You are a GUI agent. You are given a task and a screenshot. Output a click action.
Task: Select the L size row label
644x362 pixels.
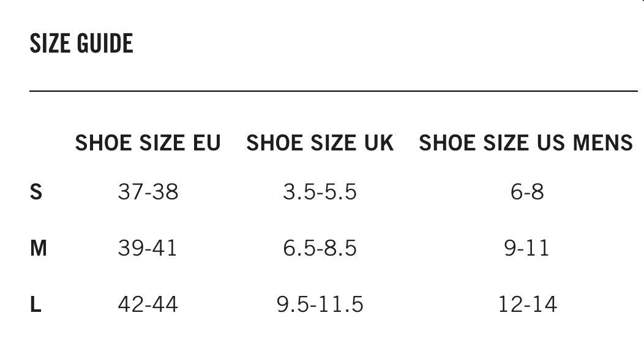[36, 305]
